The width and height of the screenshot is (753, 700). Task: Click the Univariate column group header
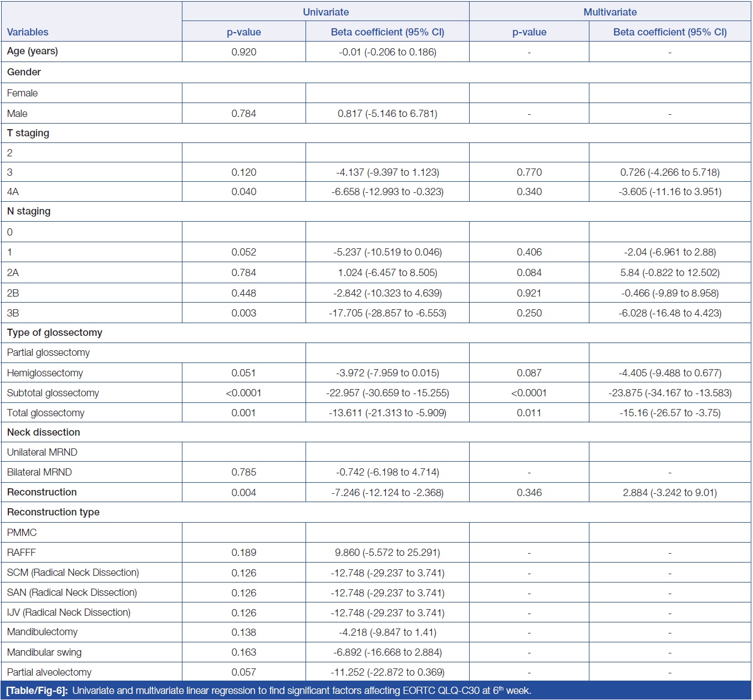pos(325,12)
